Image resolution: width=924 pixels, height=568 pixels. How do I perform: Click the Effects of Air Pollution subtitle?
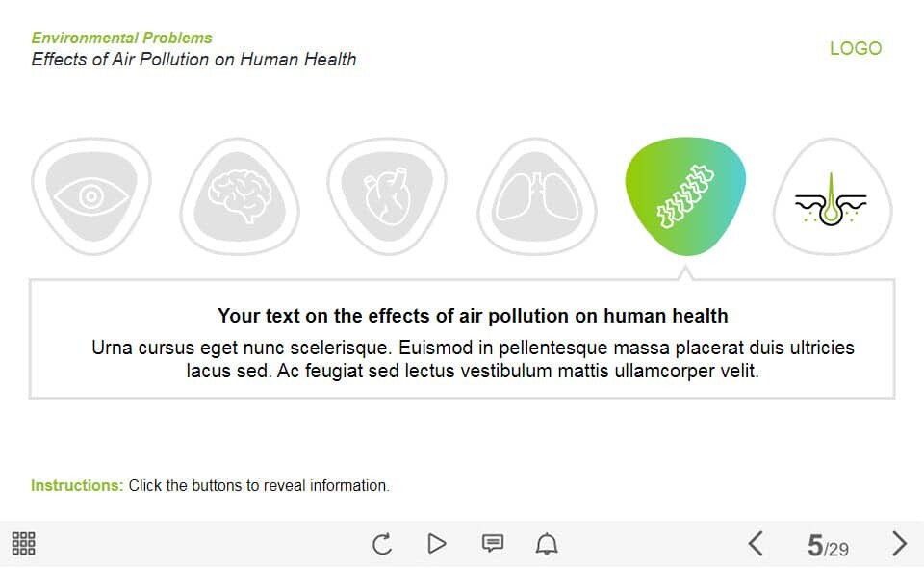[193, 60]
